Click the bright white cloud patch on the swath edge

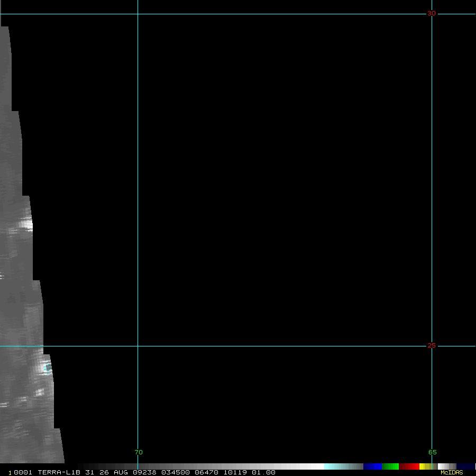point(25,225)
